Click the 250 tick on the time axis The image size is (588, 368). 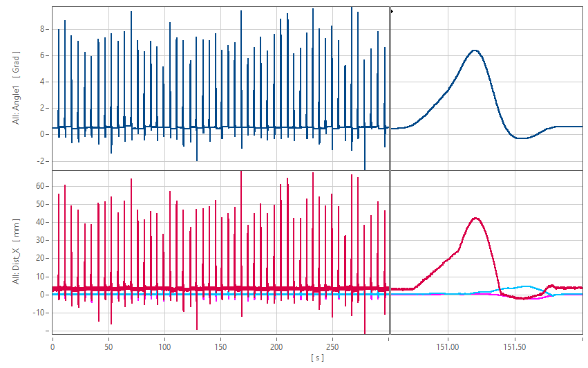coord(332,345)
